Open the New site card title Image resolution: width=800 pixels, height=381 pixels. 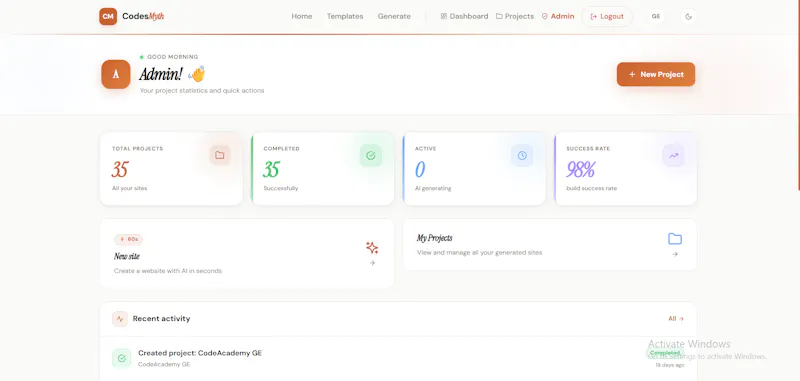pos(127,256)
